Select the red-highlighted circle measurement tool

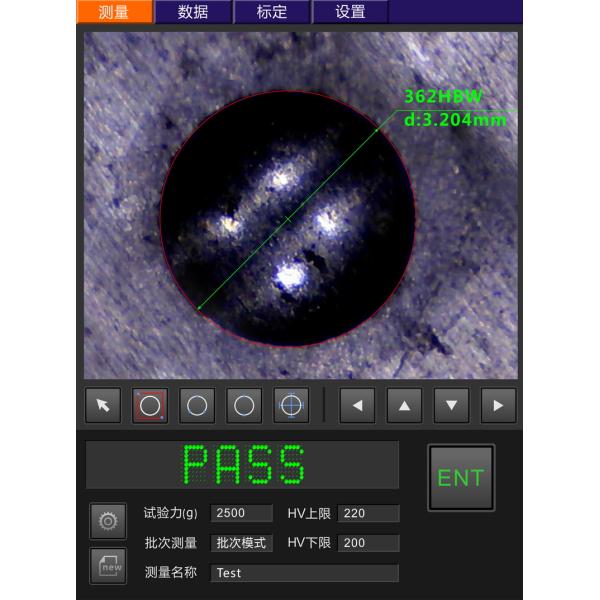pyautogui.click(x=150, y=405)
